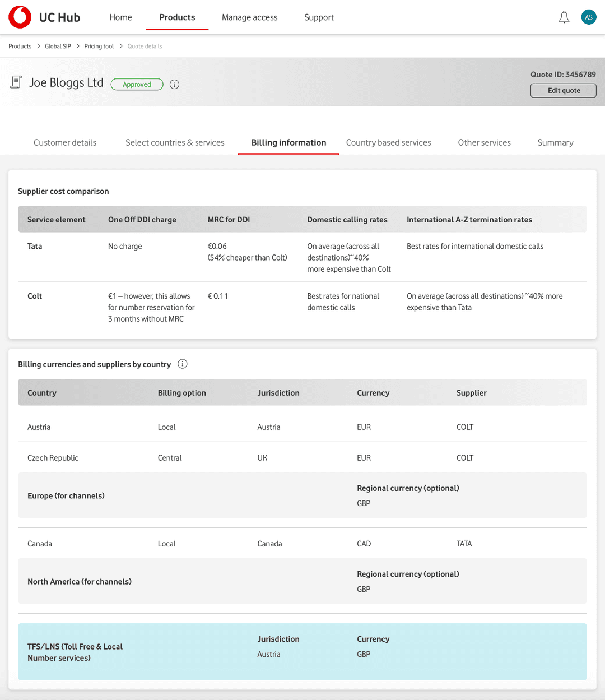Click the 'CAD' currency cell
This screenshot has width=605, height=700.
(x=364, y=544)
